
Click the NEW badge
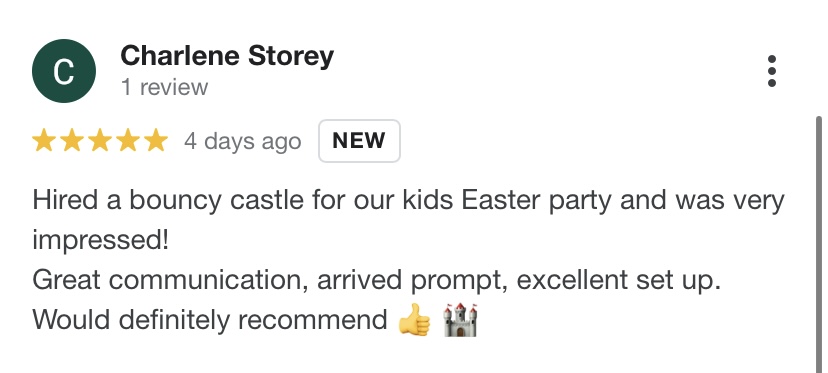pyautogui.click(x=359, y=141)
